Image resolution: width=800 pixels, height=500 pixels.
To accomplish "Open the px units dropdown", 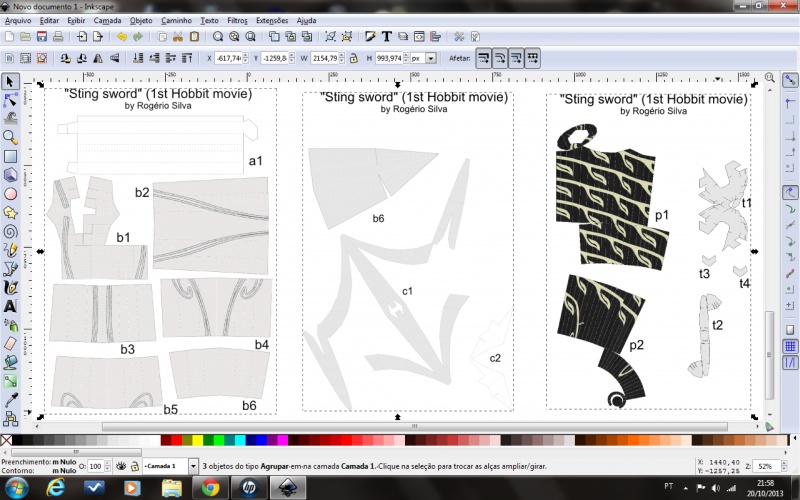I will point(431,58).
